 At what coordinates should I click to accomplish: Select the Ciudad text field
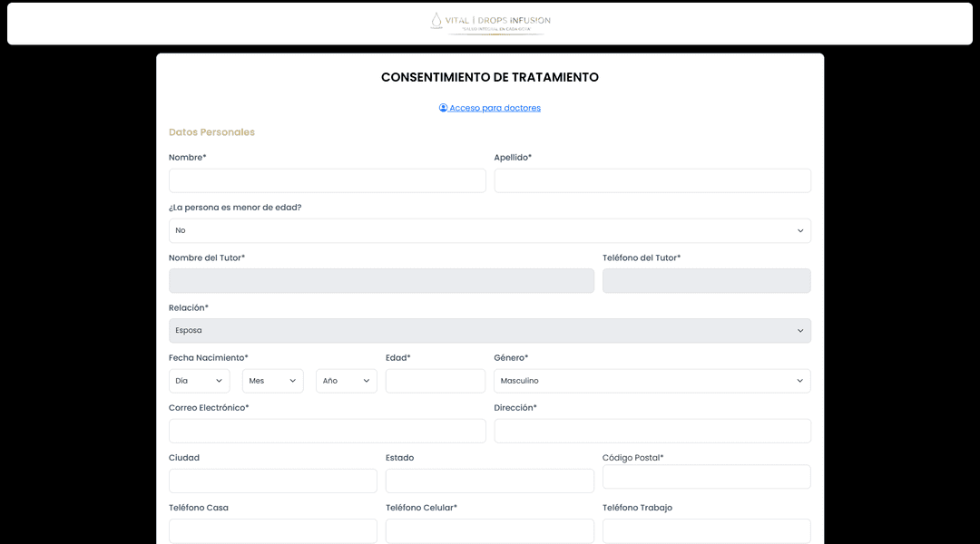[x=272, y=481]
